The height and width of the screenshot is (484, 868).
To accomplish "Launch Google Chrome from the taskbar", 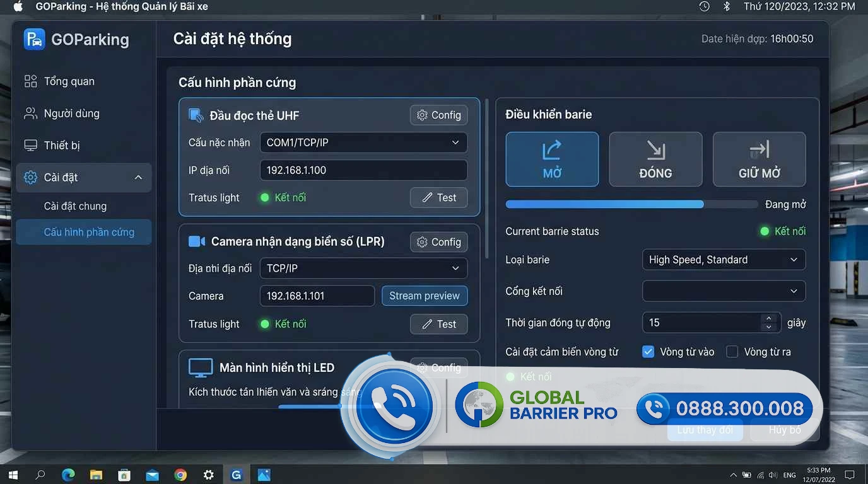I will (180, 475).
